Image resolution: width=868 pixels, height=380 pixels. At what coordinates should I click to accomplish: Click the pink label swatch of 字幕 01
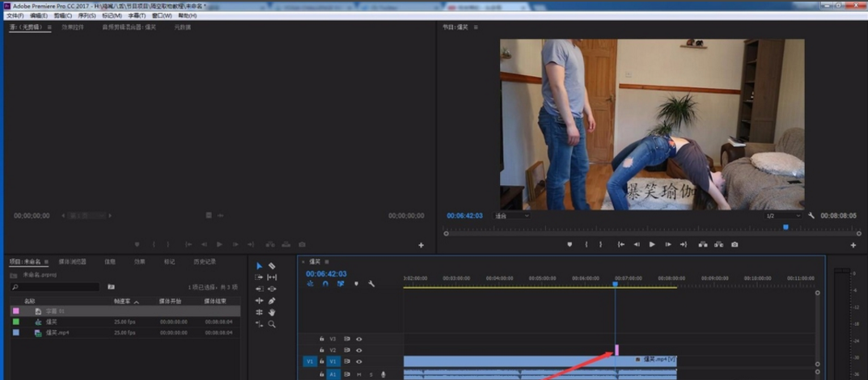[15, 310]
